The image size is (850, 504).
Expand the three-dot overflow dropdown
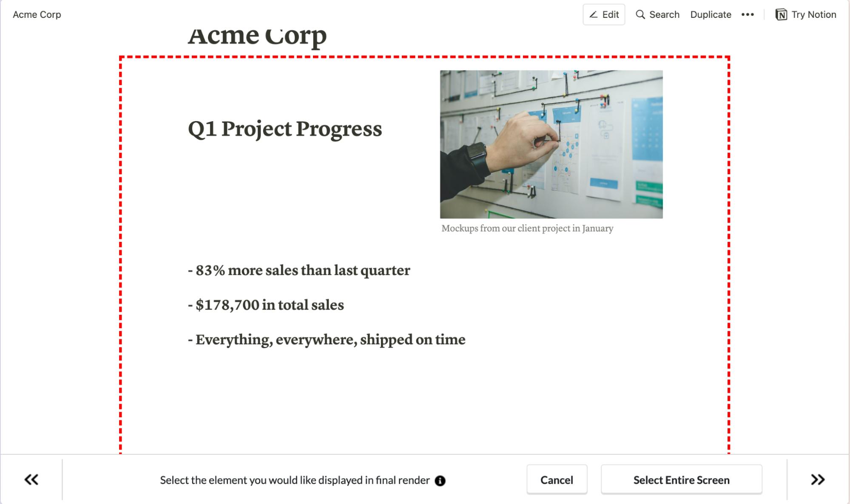click(x=748, y=14)
